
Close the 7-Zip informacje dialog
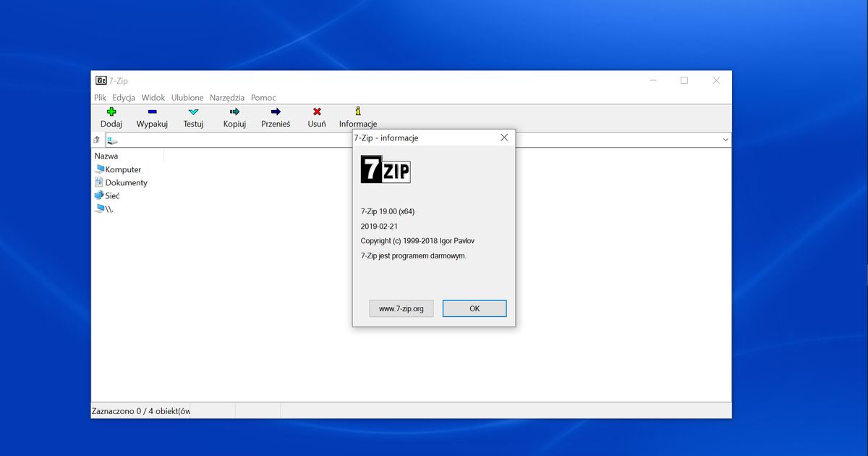coord(504,137)
